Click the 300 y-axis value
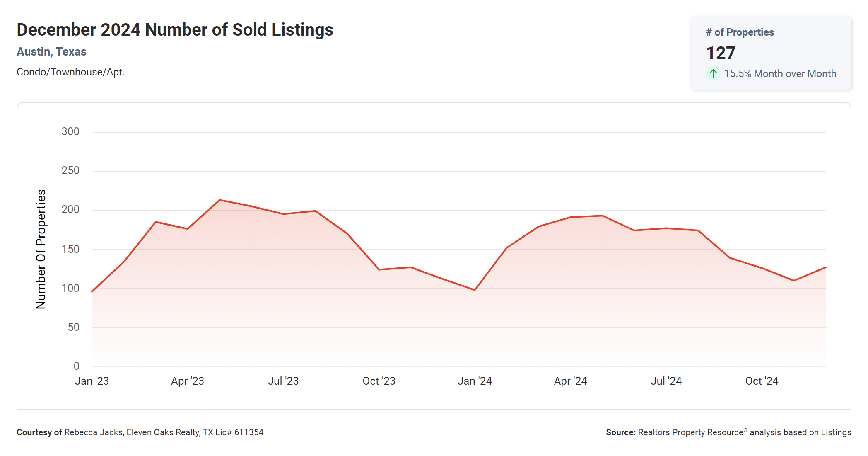This screenshot has width=868, height=456. (x=70, y=132)
